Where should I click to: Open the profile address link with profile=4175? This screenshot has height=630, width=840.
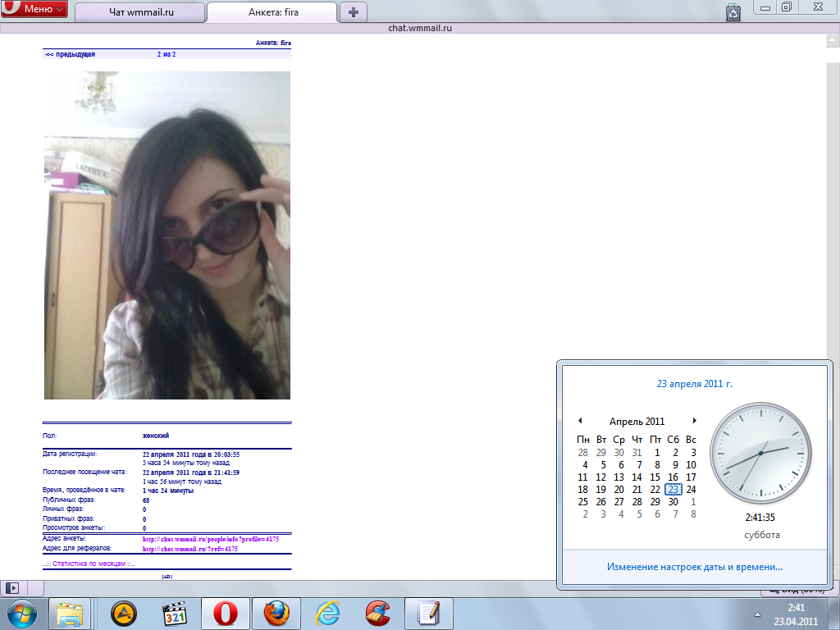[x=211, y=539]
